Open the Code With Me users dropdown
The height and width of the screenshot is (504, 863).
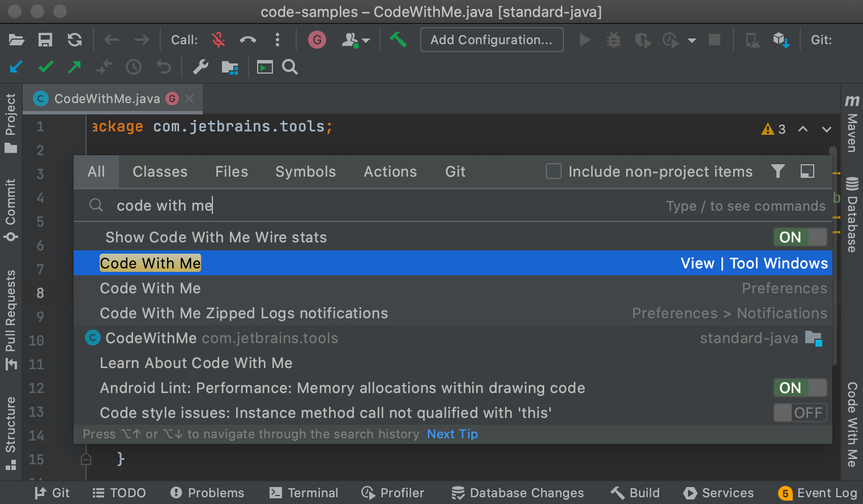(356, 40)
